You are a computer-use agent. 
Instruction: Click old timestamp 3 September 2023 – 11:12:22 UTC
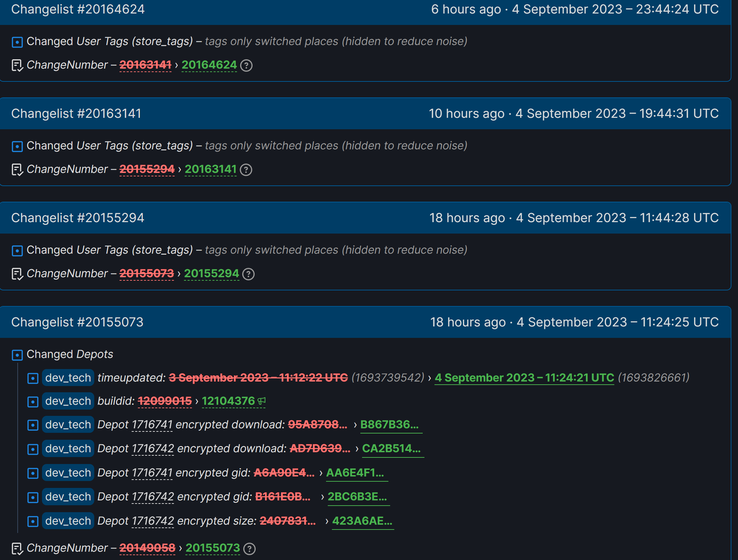258,378
